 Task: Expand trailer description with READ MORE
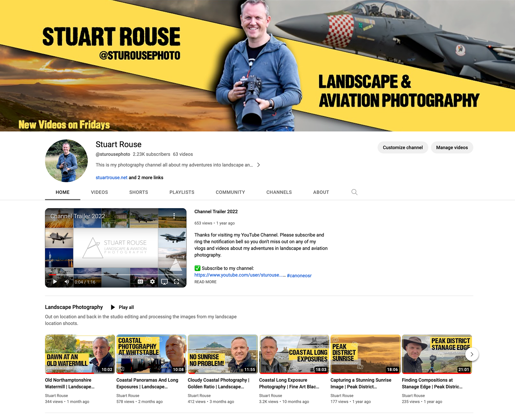tap(205, 282)
